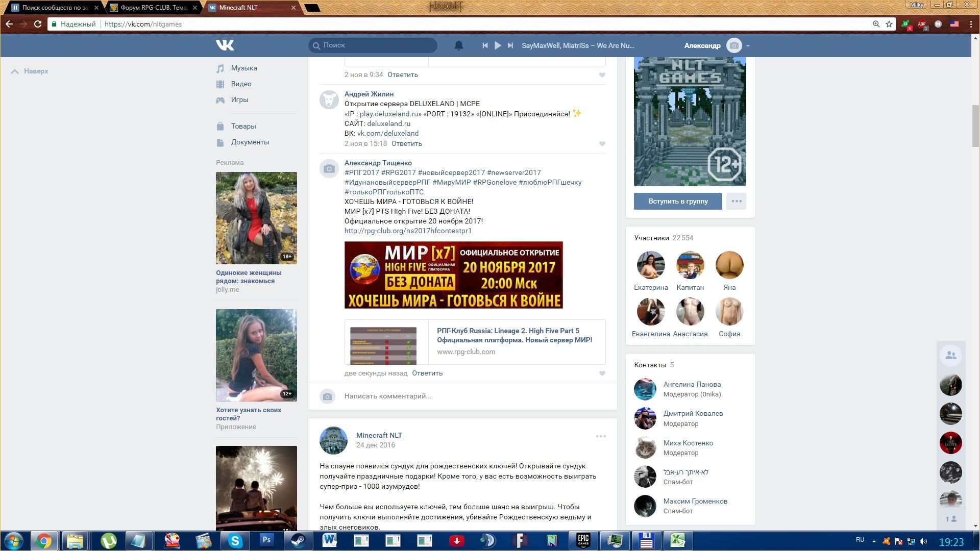Switch to the Поиск сообществ tab
The image size is (980, 551).
[55, 8]
